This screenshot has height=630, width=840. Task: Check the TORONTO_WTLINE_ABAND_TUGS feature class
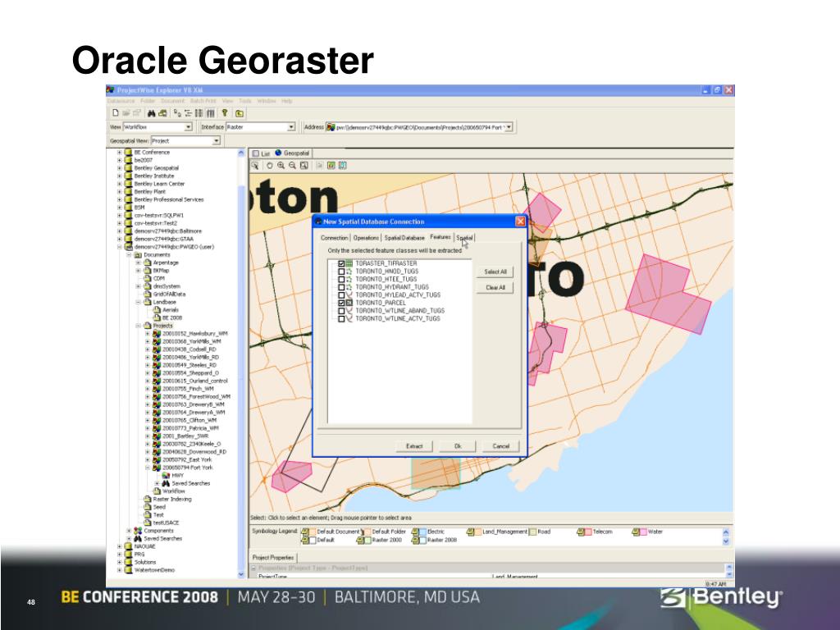pos(341,311)
